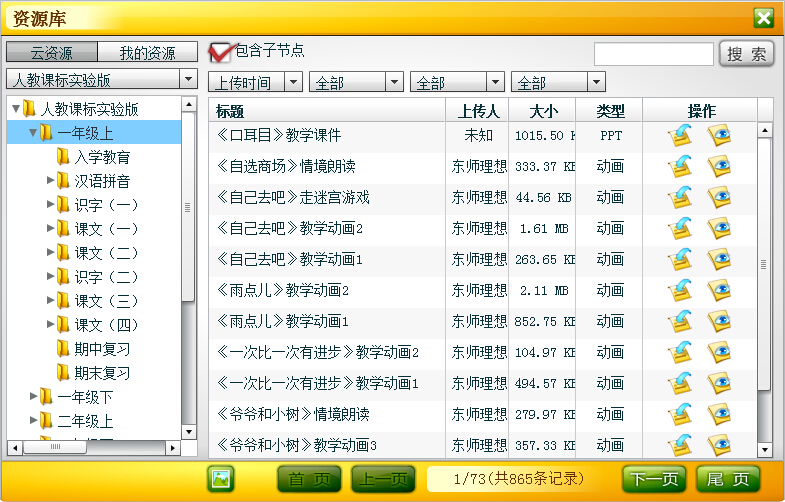The height and width of the screenshot is (502, 785).
Task: Preview 《一次比一次有进步》教学动画1 with eye icon
Action: (x=719, y=383)
